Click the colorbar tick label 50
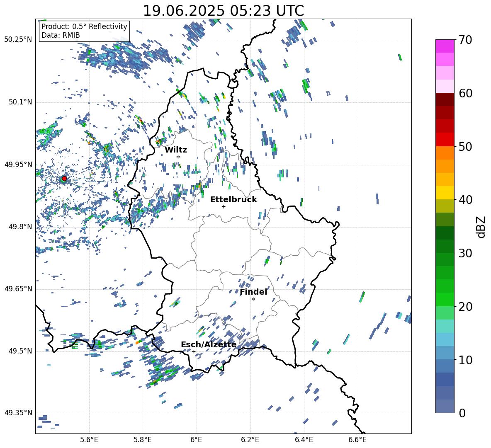This screenshot has height=448, width=491. coord(465,146)
